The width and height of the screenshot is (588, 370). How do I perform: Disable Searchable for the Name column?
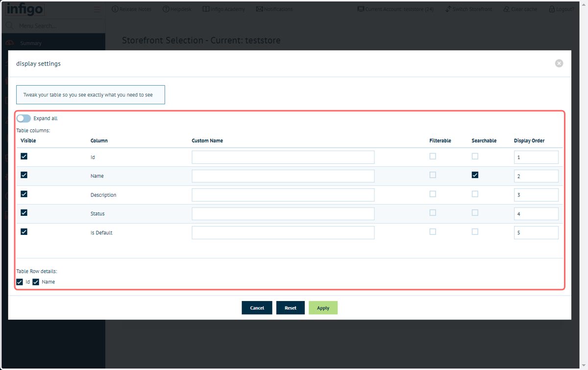pyautogui.click(x=475, y=175)
